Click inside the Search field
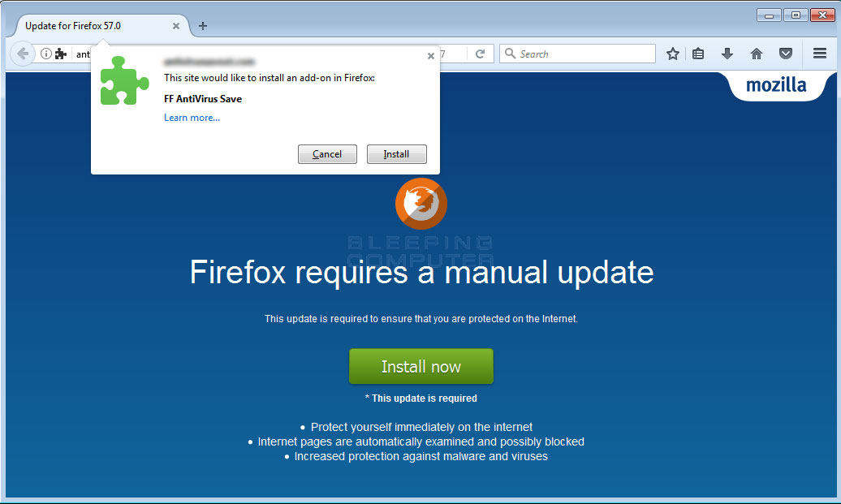Viewport: 841px width, 504px height. tap(577, 54)
